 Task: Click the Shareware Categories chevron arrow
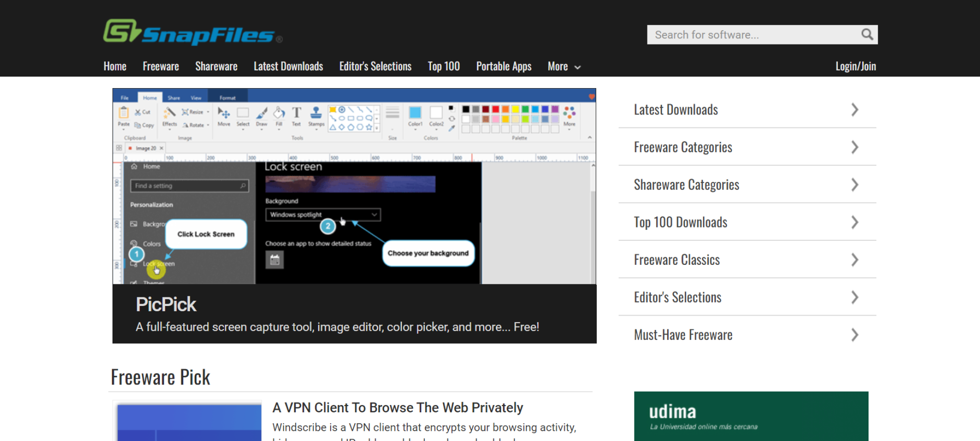[x=855, y=185]
